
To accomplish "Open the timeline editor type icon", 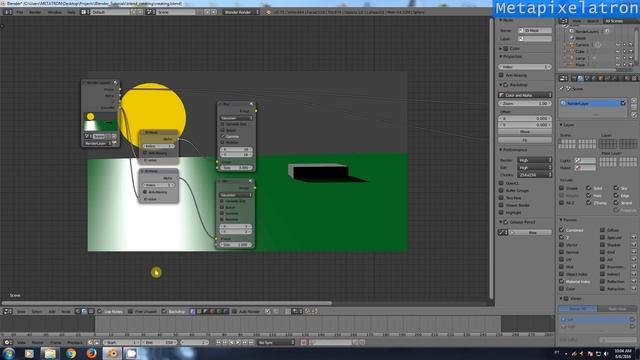I will coord(7,342).
